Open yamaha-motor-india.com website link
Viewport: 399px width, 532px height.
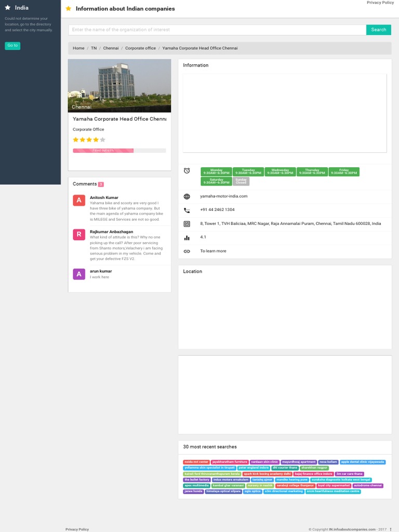(x=223, y=196)
